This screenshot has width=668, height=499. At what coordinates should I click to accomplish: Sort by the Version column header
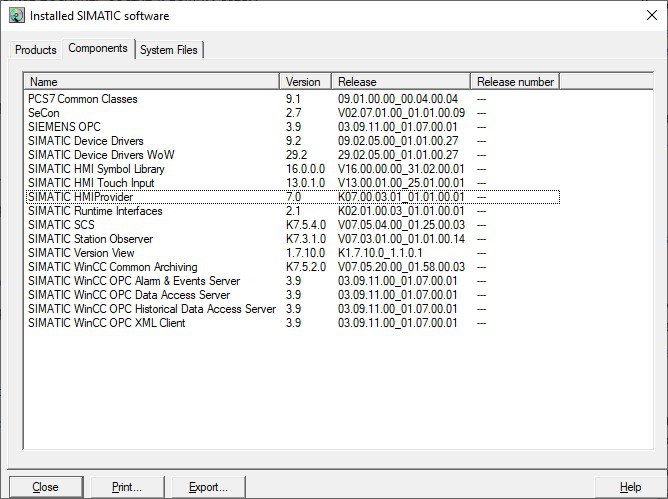pyautogui.click(x=305, y=82)
